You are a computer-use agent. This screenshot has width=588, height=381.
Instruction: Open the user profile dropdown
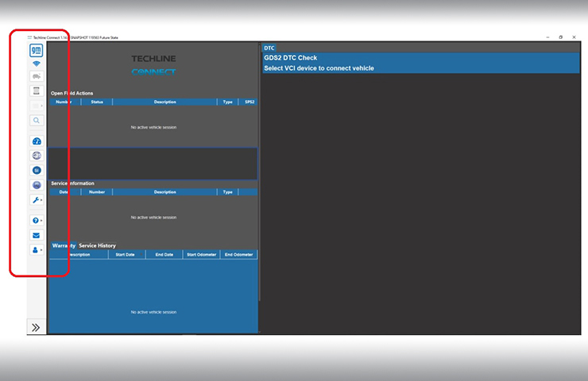pos(37,249)
